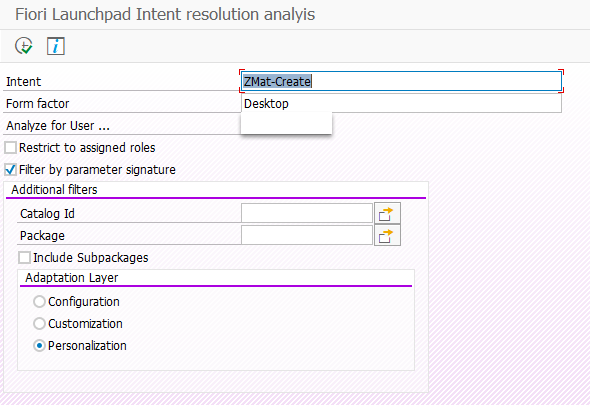Run the analysis with the Execute icon
The image size is (590, 405).
24,46
